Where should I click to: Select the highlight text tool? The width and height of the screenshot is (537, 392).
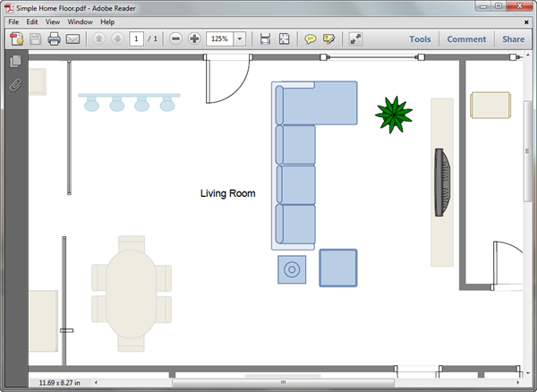coord(328,38)
